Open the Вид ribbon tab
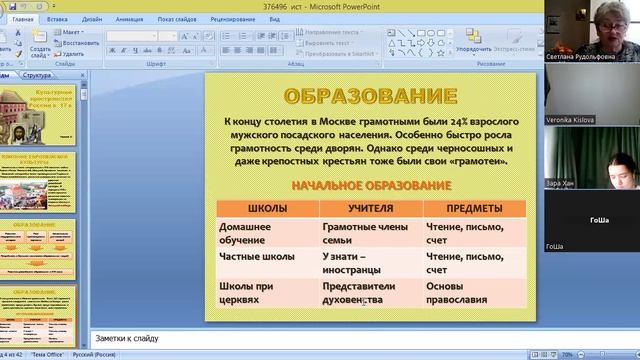 pos(275,19)
